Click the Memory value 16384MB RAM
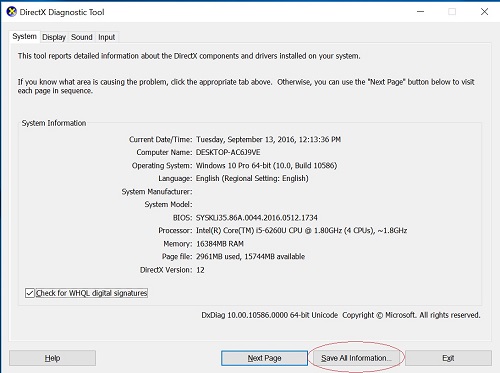This screenshot has width=500, height=373. point(220,244)
